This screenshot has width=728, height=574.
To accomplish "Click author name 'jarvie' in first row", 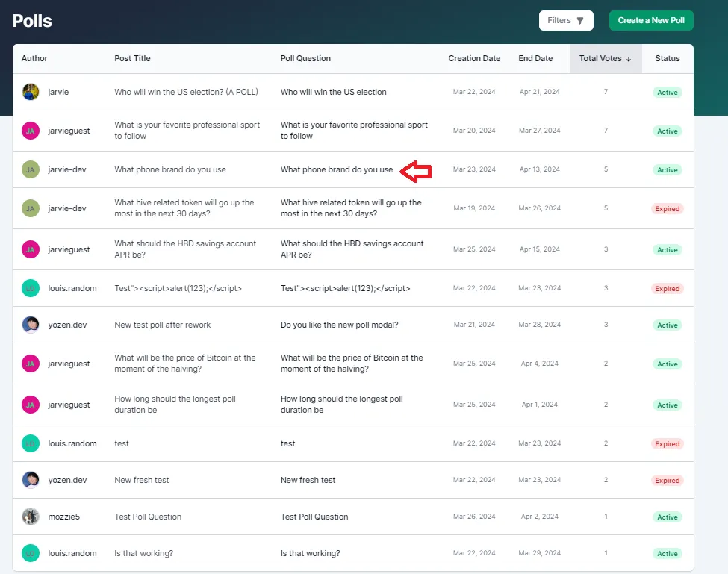I will (58, 92).
